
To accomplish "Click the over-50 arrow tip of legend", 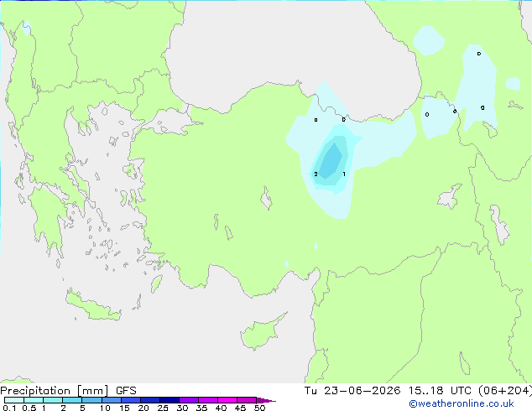I will pyautogui.click(x=266, y=401).
